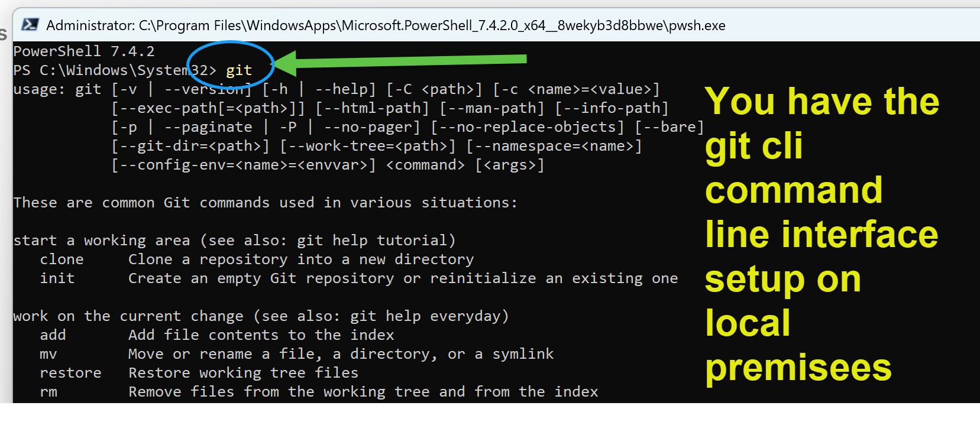This screenshot has height=435, width=980.
Task: Click the 'init' command name
Action: (57, 278)
